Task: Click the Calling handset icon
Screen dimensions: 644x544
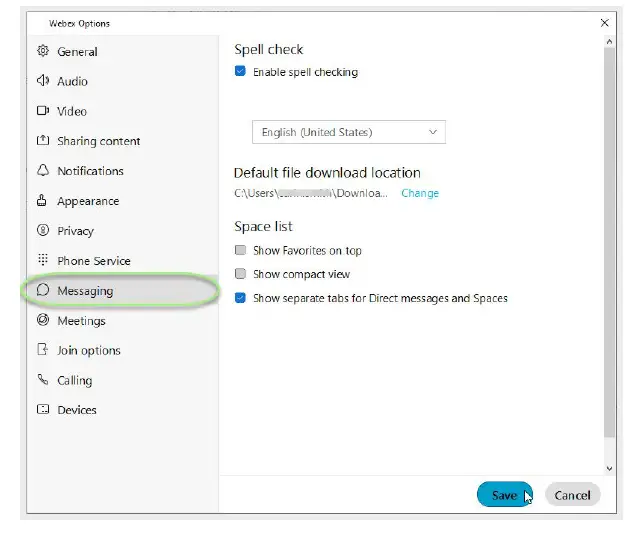Action: (43, 379)
